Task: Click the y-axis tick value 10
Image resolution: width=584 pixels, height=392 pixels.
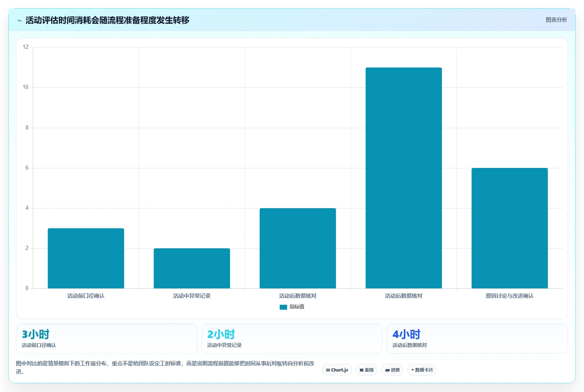Action: tap(26, 87)
